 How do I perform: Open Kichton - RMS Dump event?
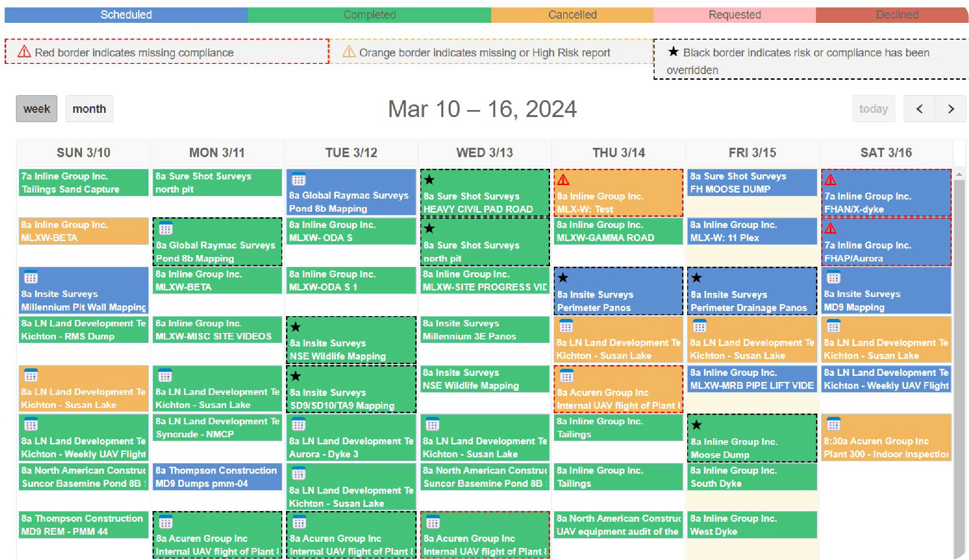[x=84, y=330]
